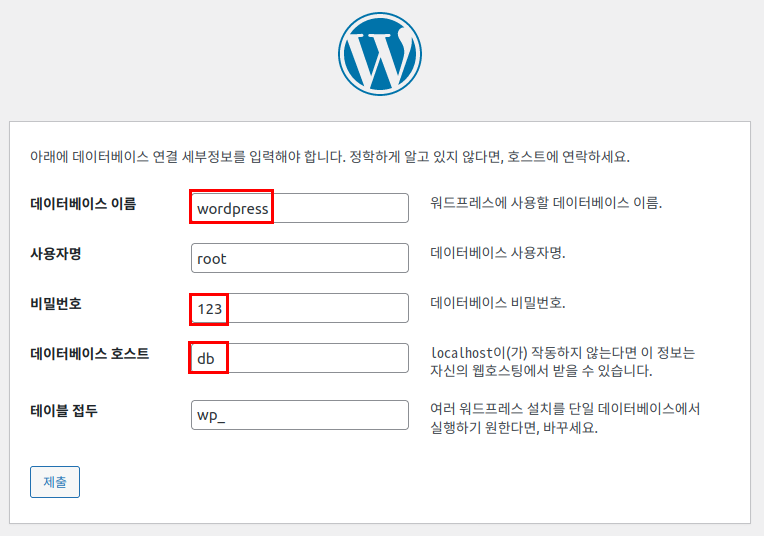Click the 테이블 접두 field containing wp_
The height and width of the screenshot is (536, 764).
pyautogui.click(x=300, y=415)
